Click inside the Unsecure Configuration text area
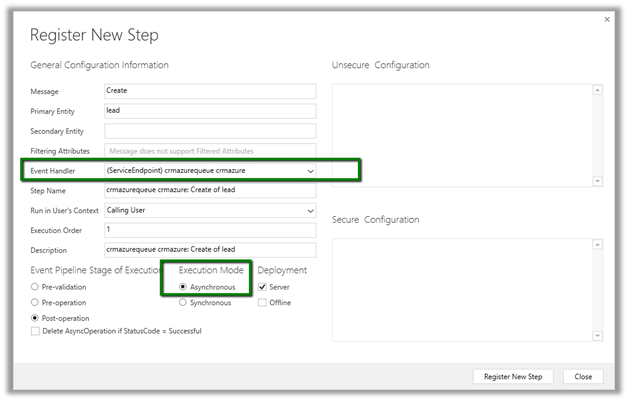Viewport: 628px width, 401px height. pos(461,133)
